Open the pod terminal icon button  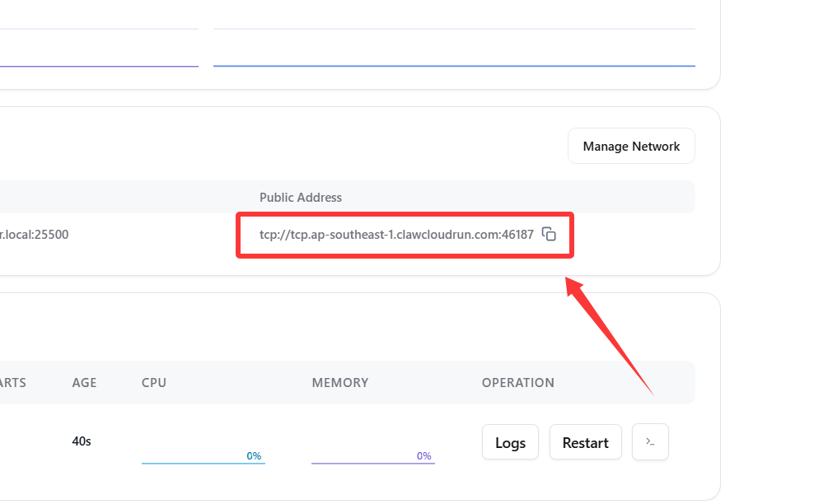[x=650, y=442]
